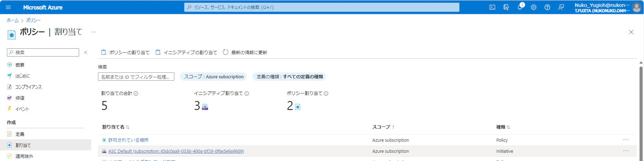This screenshot has height=161, width=644.
Task: Open コンプライアンス in the sidebar
Action: (28, 87)
